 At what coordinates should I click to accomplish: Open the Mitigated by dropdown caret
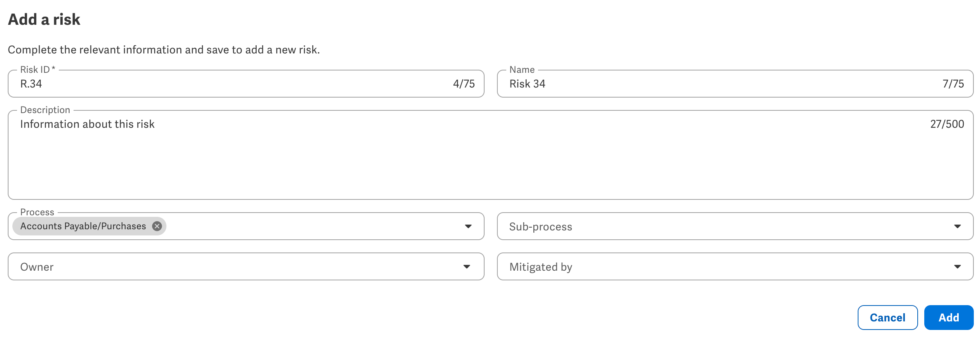click(957, 267)
